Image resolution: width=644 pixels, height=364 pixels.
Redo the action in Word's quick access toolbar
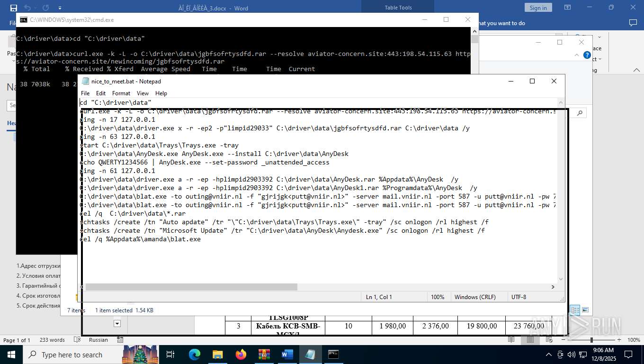pos(45,8)
